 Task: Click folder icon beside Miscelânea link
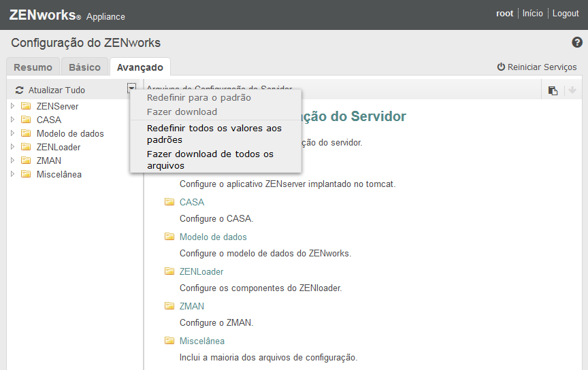pos(169,341)
